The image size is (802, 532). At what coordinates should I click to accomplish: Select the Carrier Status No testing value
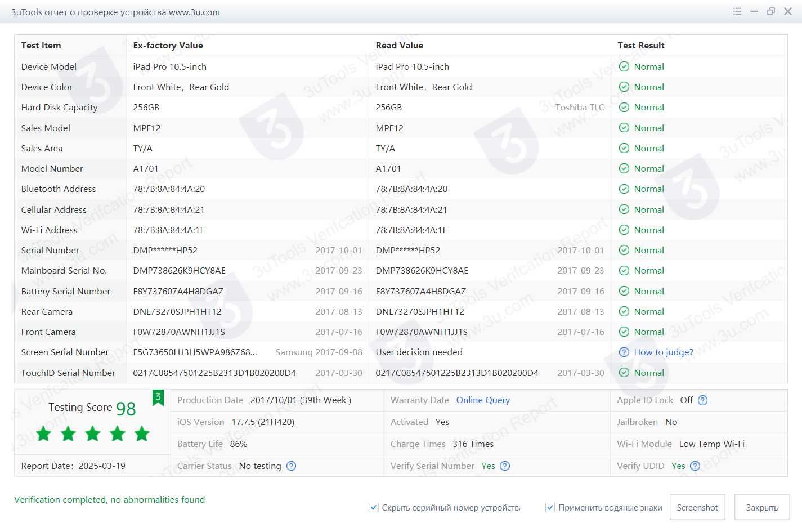260,466
